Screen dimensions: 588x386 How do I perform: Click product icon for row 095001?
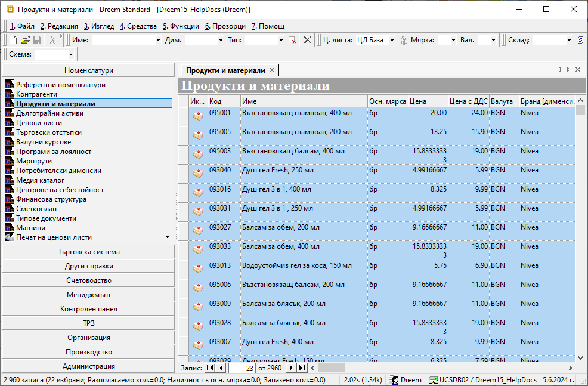tap(197, 116)
